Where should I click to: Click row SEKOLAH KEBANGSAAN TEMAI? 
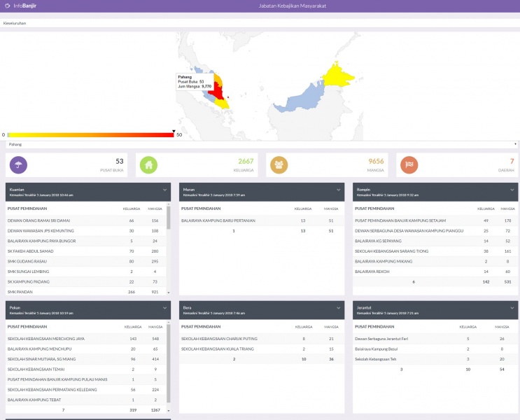(x=86, y=369)
